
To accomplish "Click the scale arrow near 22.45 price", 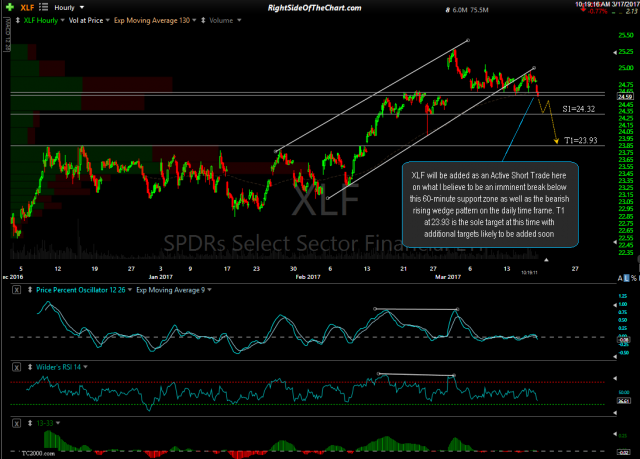I will [615, 242].
